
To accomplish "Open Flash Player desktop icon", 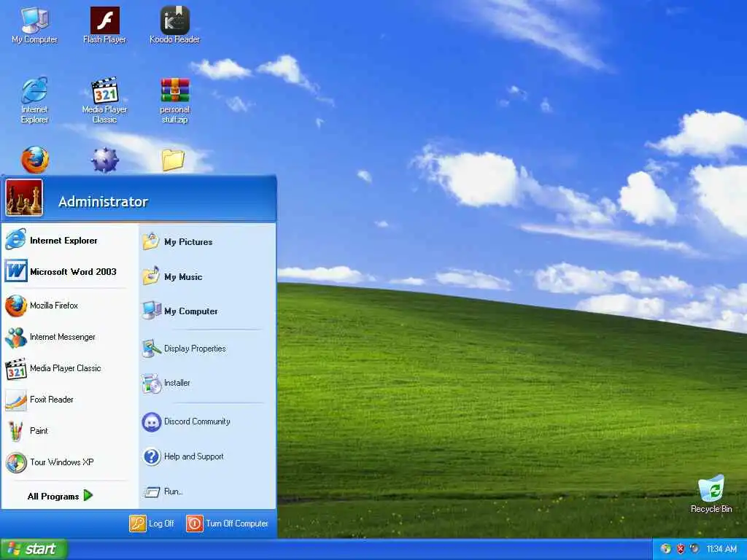I will 105,26.
